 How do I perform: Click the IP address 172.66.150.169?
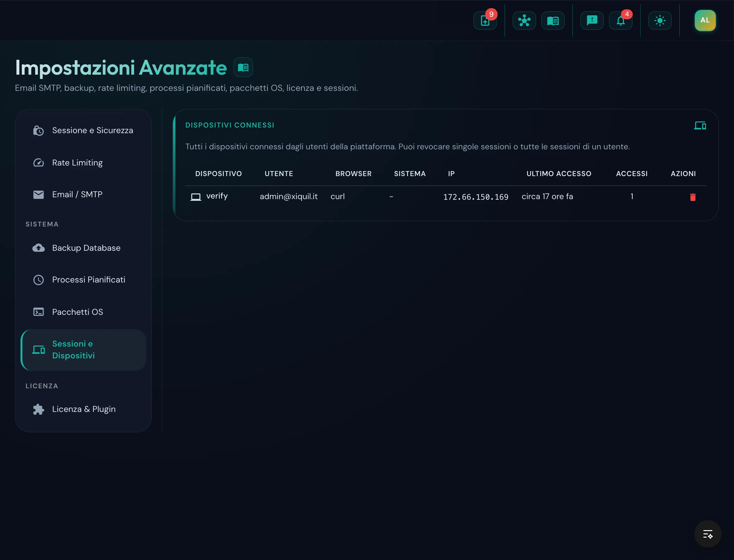pos(476,197)
